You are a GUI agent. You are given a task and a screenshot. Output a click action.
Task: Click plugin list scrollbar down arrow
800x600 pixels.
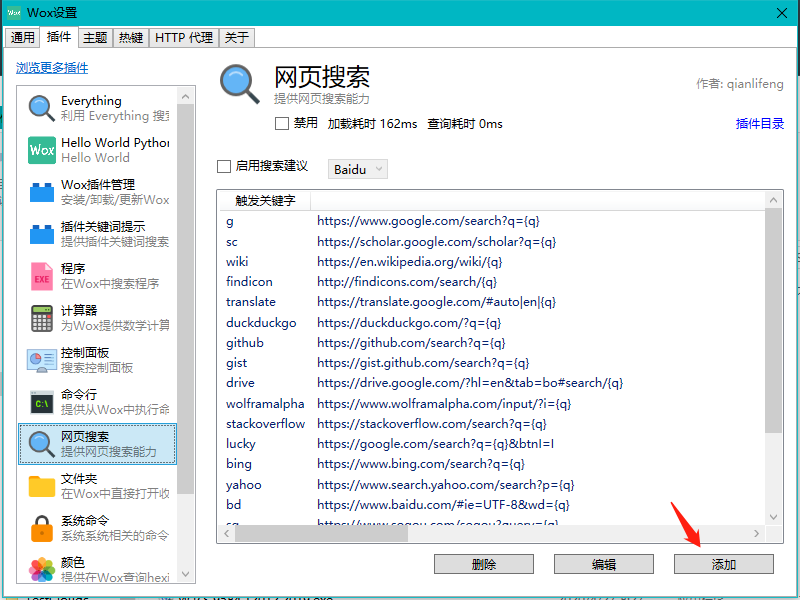(x=186, y=574)
